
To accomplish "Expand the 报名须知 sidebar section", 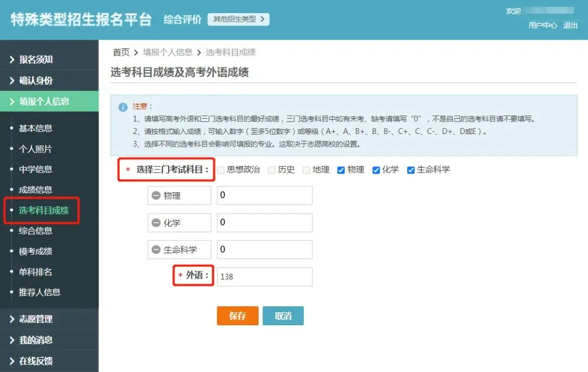I will (x=36, y=60).
